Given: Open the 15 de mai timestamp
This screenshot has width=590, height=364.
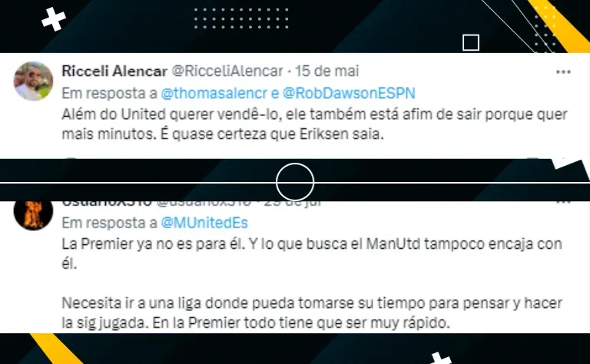Looking at the screenshot, I should 327,71.
